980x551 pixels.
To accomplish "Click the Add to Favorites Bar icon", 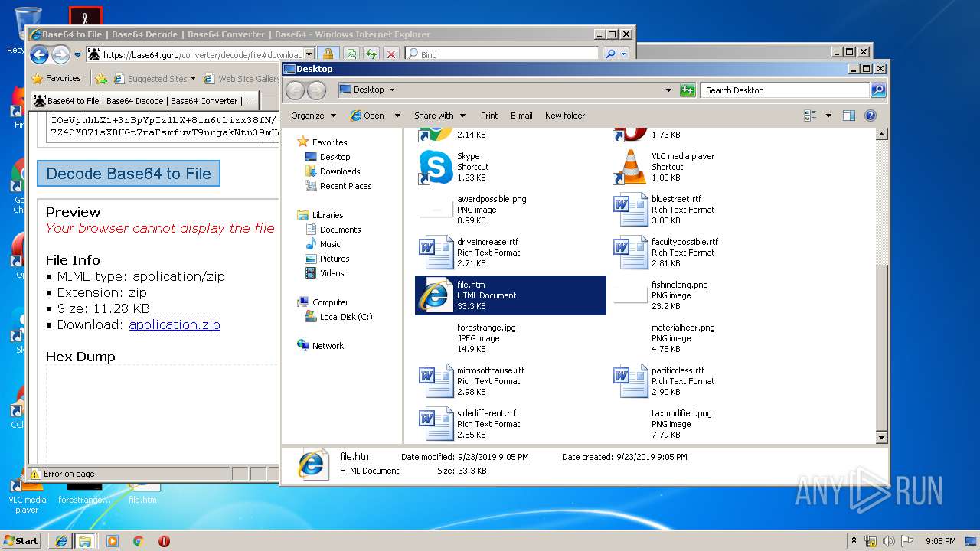I will point(100,78).
